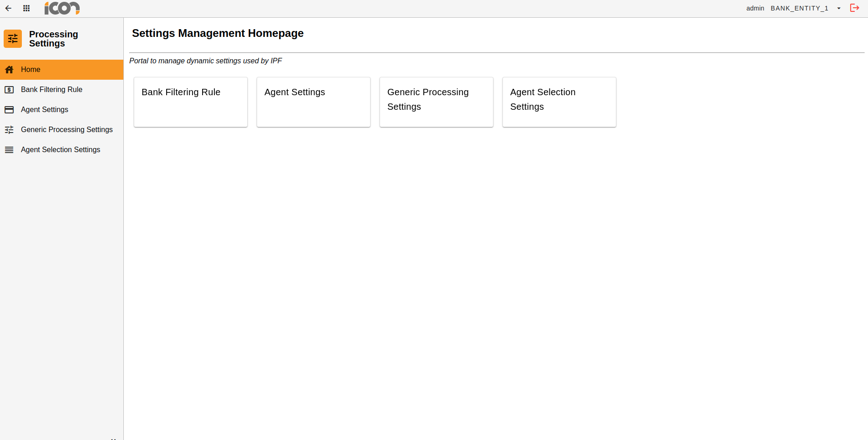The image size is (868, 440).
Task: Click the Generic Processing Settings sliders icon
Action: coord(10,129)
